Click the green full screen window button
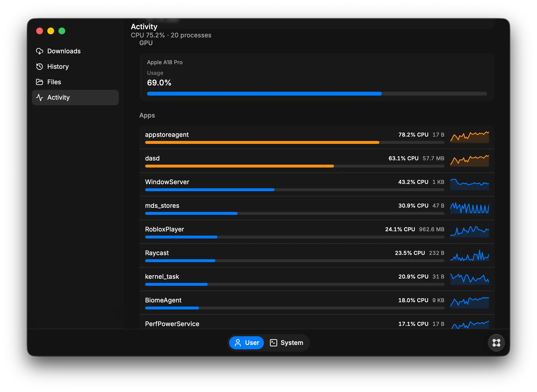This screenshot has width=537, height=392. point(62,31)
